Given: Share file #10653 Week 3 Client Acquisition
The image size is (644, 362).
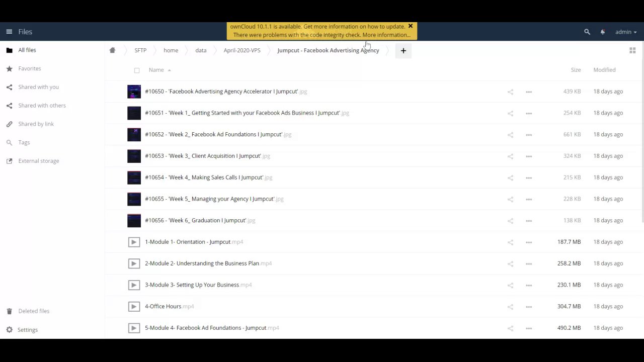Looking at the screenshot, I should tap(510, 156).
